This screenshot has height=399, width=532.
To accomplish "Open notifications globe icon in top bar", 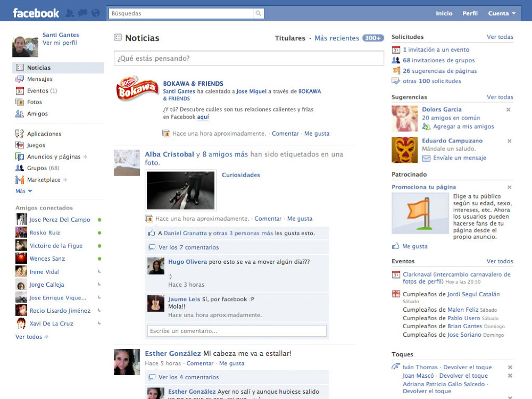I will click(95, 13).
